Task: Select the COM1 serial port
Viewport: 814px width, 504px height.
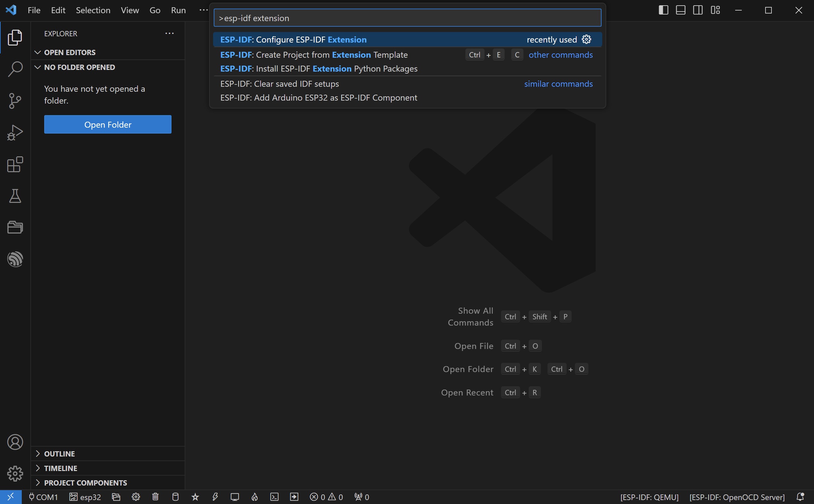Action: (43, 497)
